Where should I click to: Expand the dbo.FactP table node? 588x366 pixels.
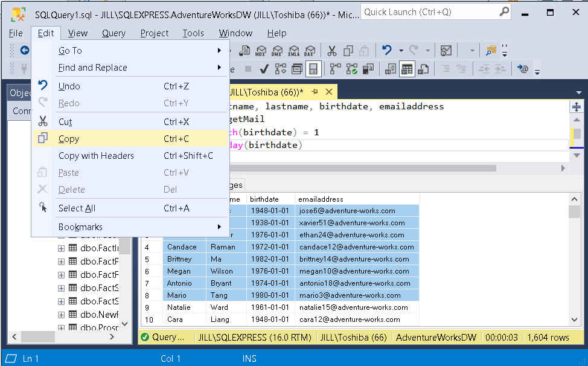pos(61,262)
